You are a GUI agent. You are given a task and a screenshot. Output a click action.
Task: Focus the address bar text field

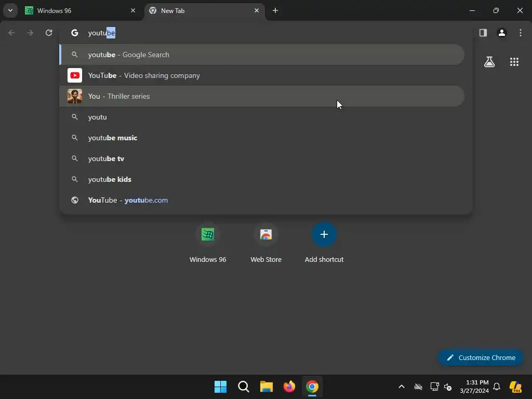[x=265, y=33]
